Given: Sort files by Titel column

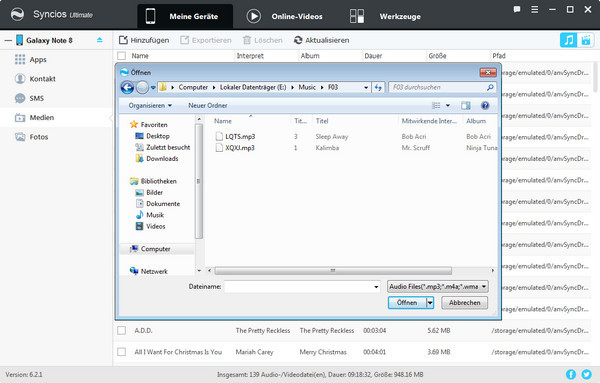Looking at the screenshot, I should tap(322, 121).
